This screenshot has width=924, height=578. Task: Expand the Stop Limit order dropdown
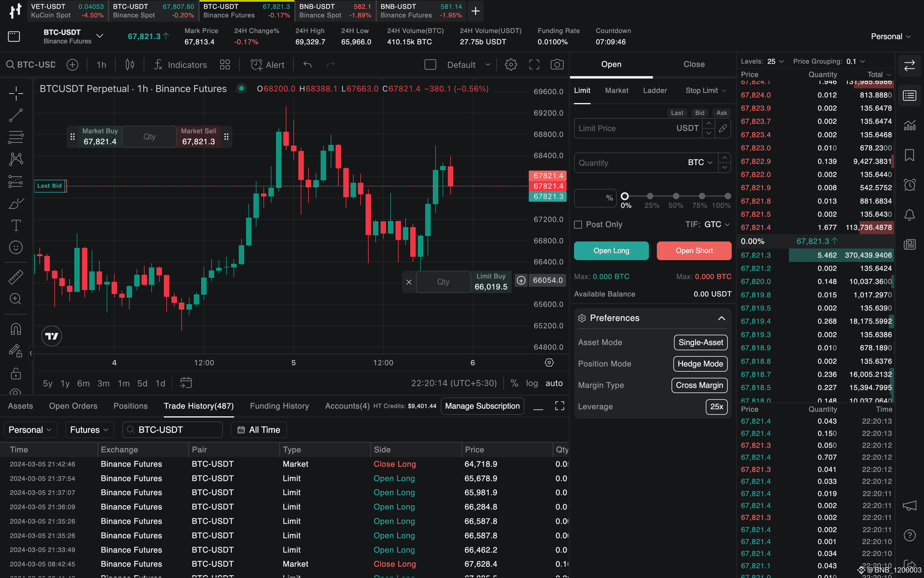click(705, 90)
